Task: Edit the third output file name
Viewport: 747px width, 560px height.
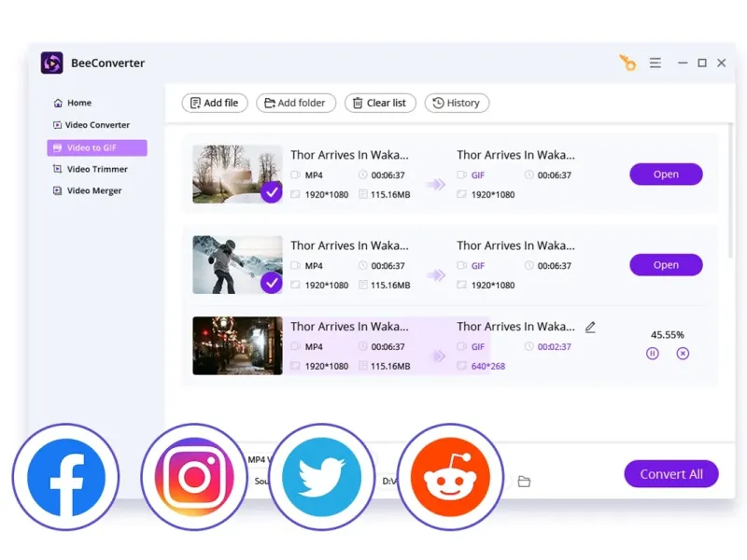Action: tap(590, 328)
